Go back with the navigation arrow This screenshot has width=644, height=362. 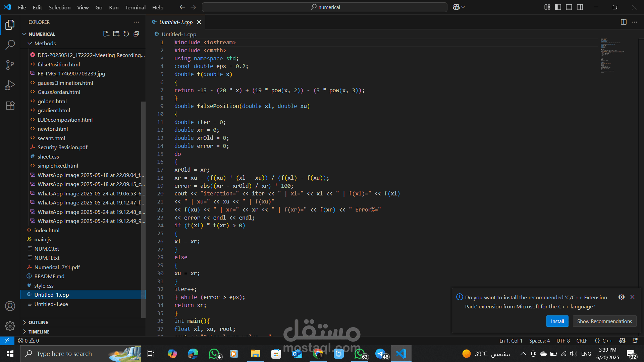[182, 7]
